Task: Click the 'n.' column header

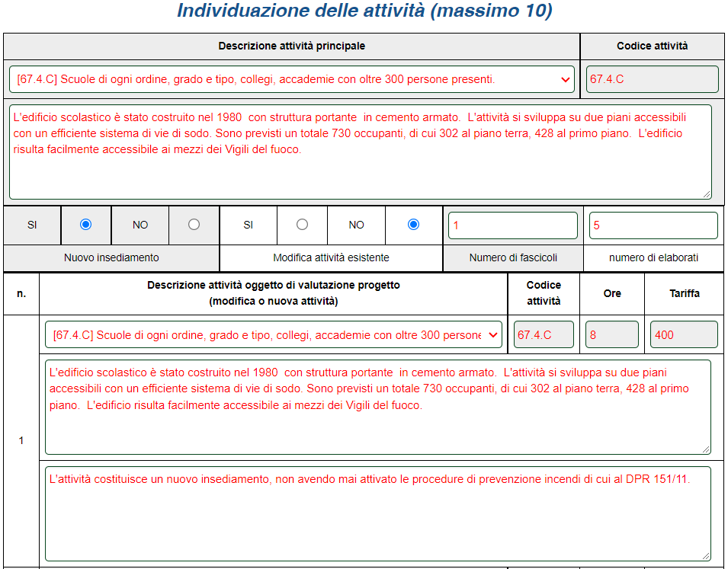Action: pos(21,293)
